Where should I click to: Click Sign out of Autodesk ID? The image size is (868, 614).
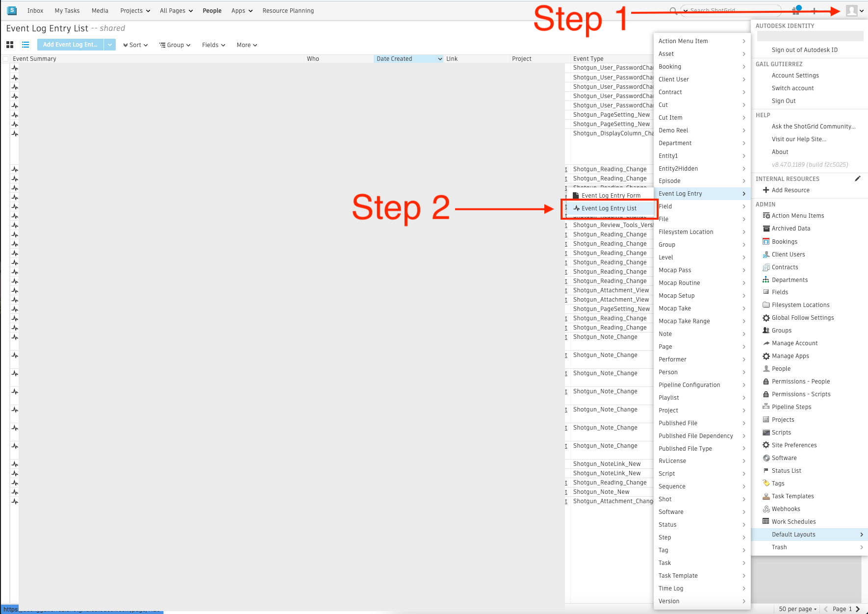coord(805,50)
